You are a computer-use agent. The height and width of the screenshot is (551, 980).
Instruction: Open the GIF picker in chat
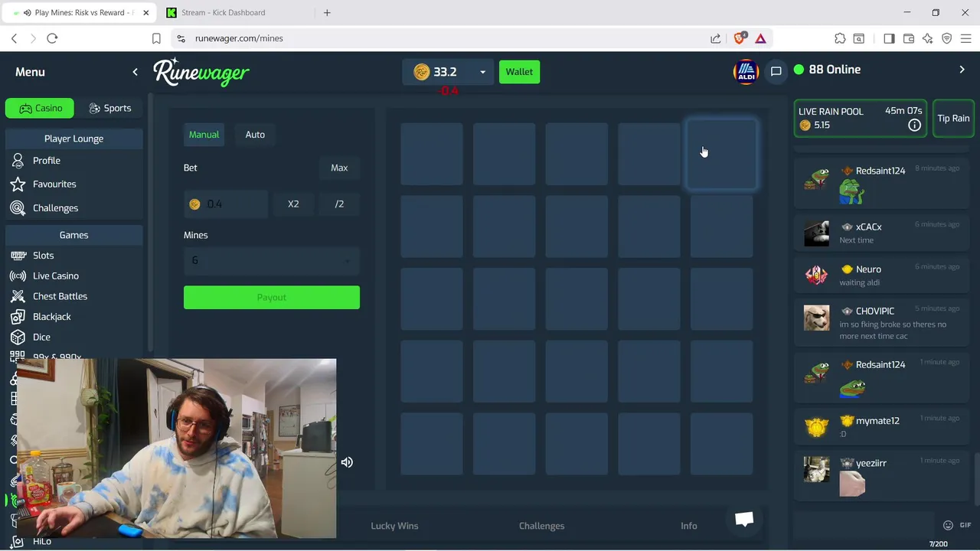(965, 525)
